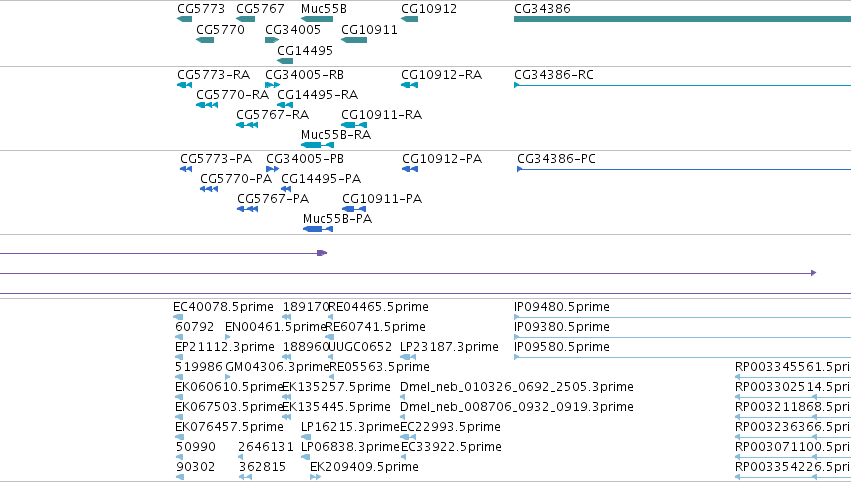Click the CG34005-PB protein label
851x482 pixels.
tap(305, 158)
